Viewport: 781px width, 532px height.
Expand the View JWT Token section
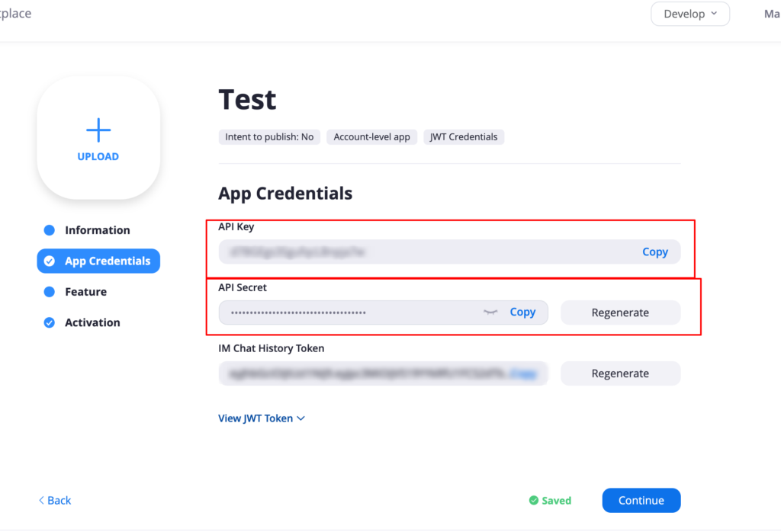point(262,418)
